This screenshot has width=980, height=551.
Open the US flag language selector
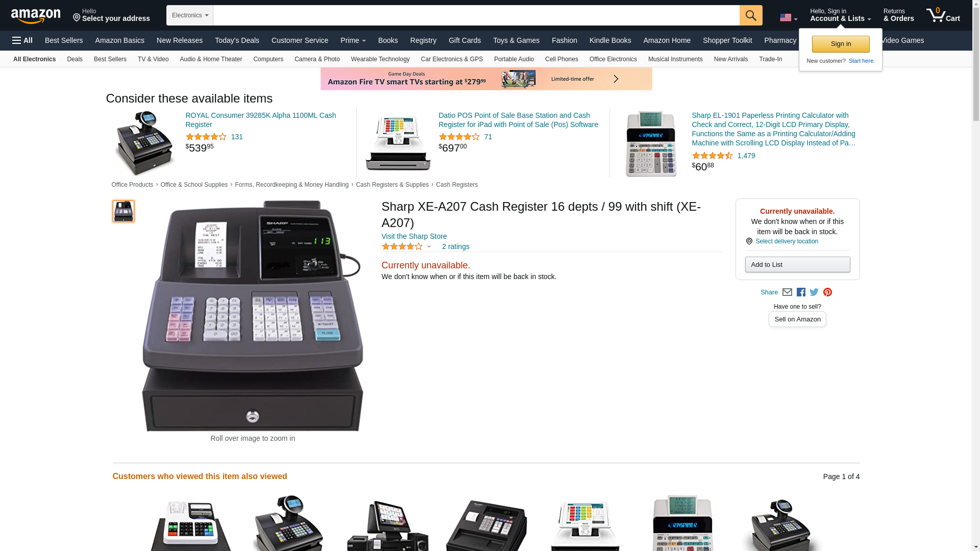pos(788,18)
